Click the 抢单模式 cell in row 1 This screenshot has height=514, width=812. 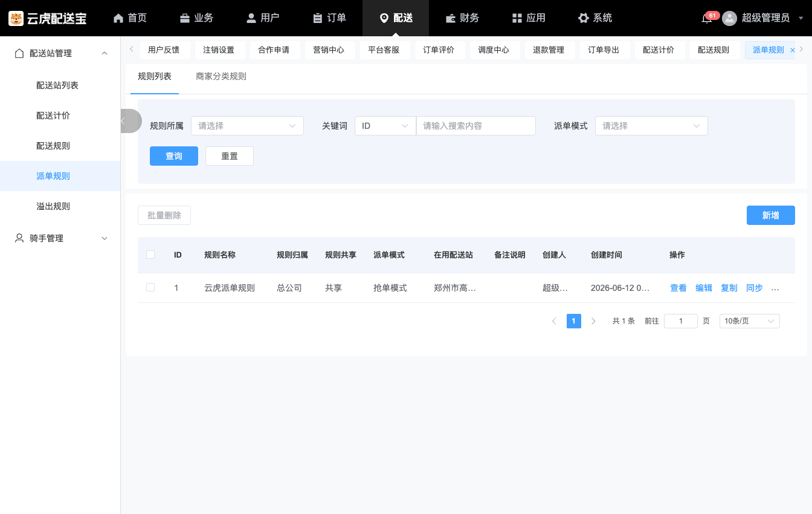point(390,288)
